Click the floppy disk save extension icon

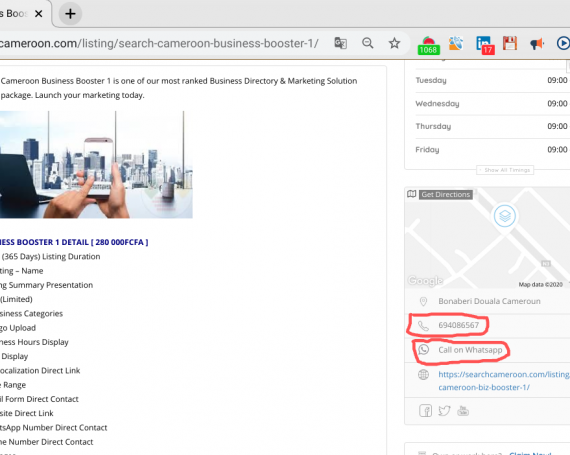(x=510, y=43)
